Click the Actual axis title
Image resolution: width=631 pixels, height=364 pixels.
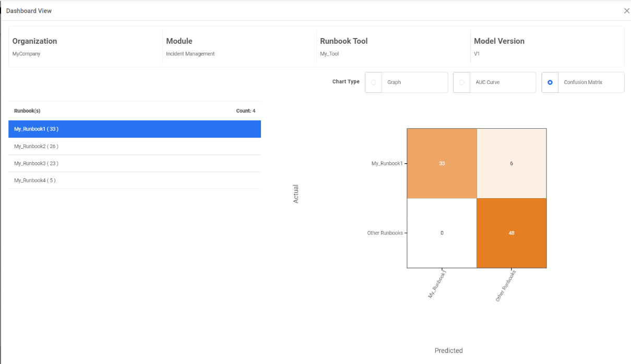pyautogui.click(x=296, y=193)
